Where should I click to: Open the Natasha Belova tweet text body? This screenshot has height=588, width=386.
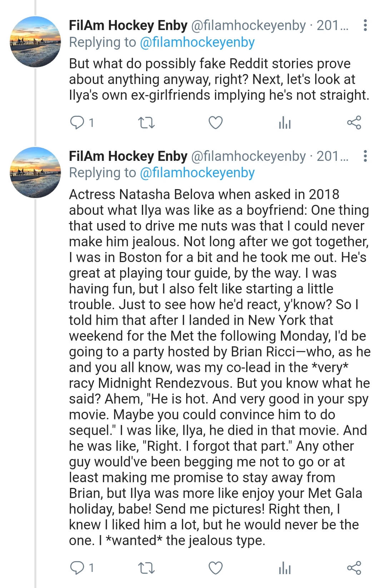click(220, 367)
